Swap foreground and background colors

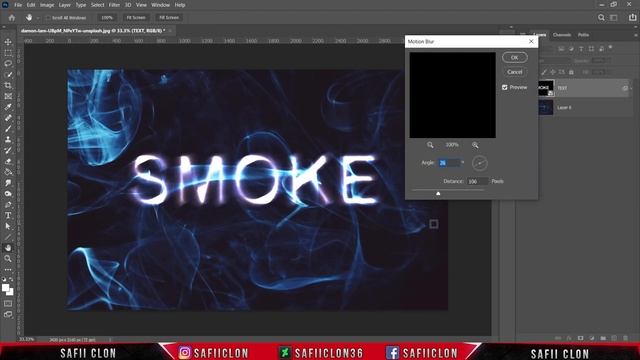coord(11,280)
